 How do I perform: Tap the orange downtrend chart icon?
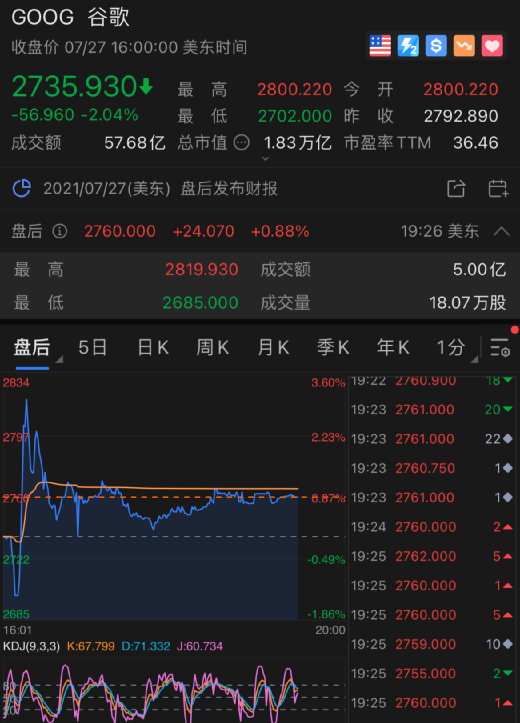464,46
